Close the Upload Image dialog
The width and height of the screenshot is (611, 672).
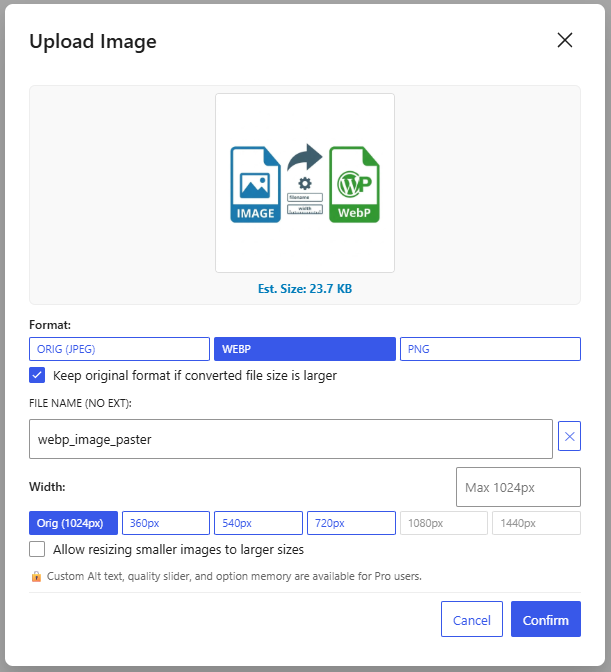point(565,40)
